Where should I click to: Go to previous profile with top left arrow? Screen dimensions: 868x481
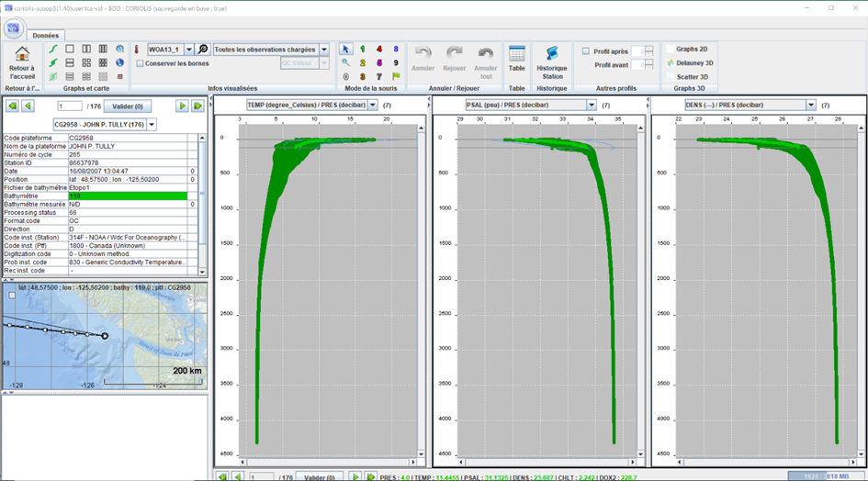click(x=28, y=106)
